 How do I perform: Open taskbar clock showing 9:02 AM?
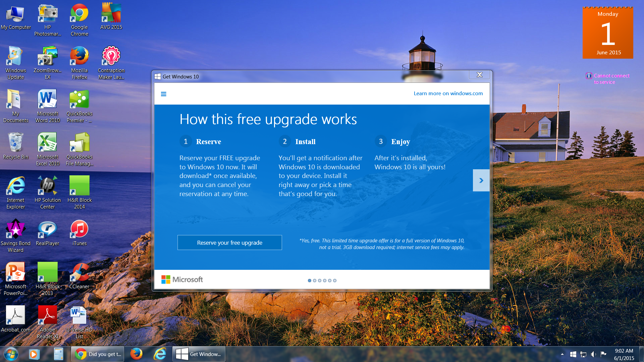coord(624,354)
